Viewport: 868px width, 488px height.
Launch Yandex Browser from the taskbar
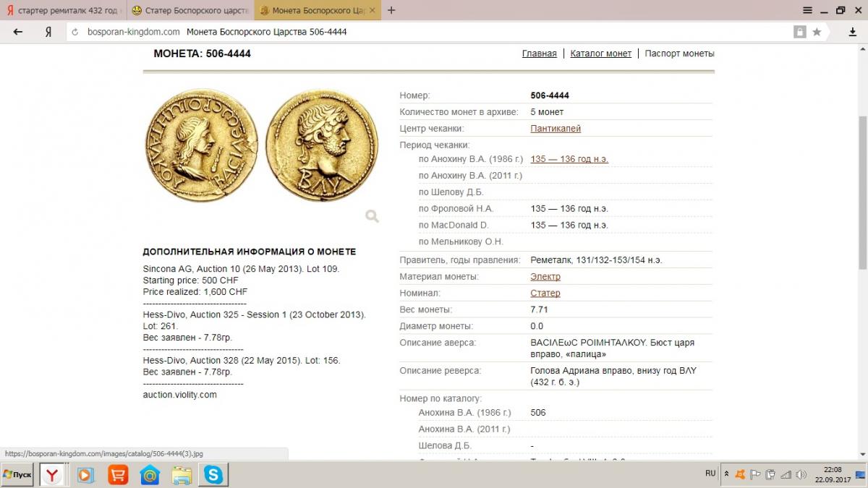click(52, 475)
